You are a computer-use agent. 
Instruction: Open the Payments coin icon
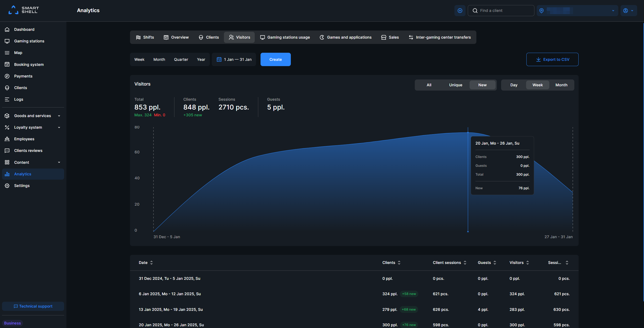pyautogui.click(x=7, y=76)
